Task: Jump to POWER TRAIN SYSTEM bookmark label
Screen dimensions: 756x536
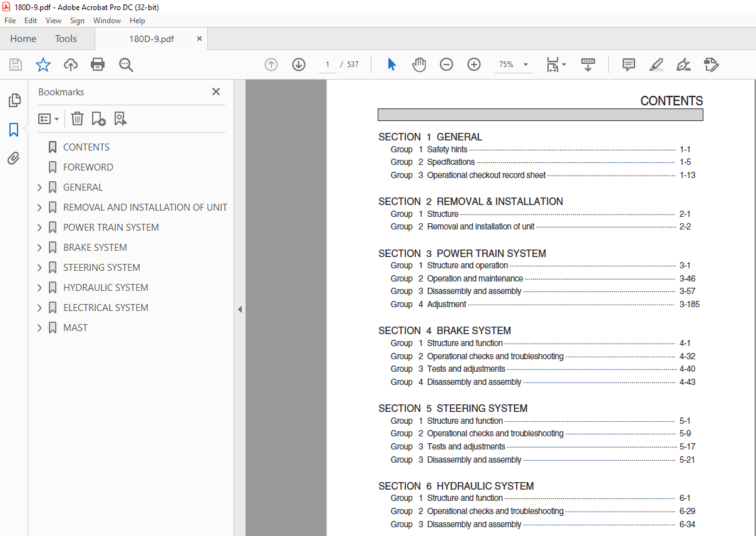Action: click(x=111, y=228)
